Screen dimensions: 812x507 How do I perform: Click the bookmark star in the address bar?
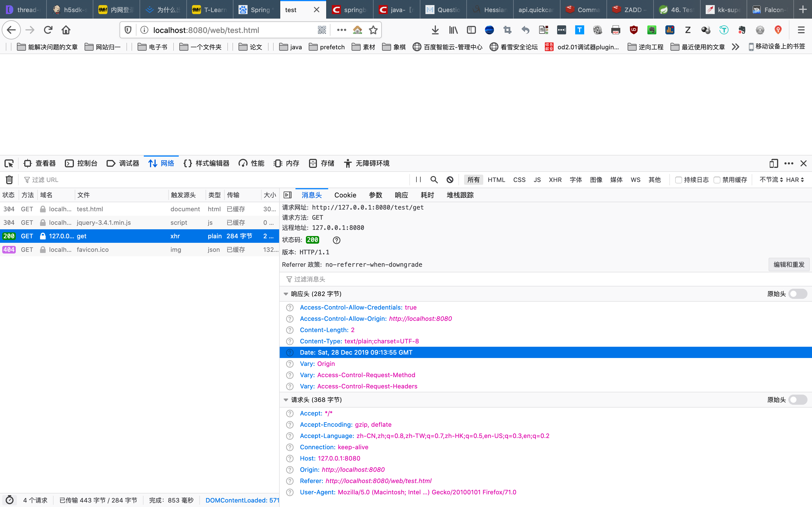click(x=373, y=30)
